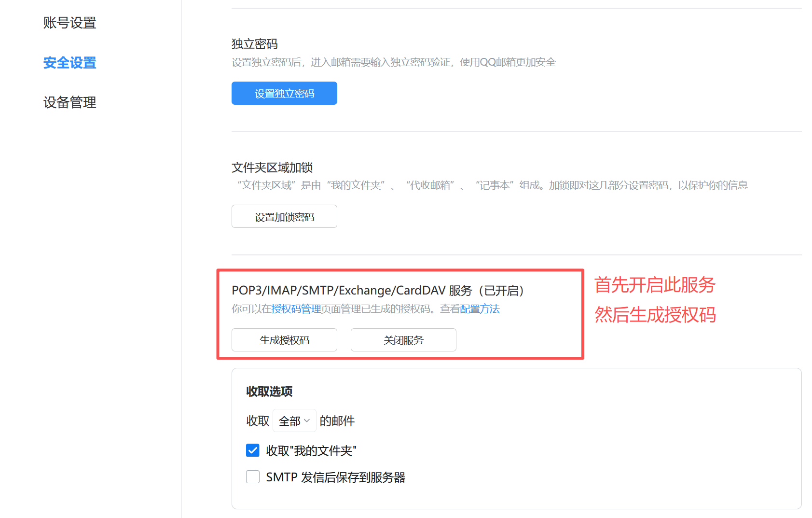Viewport: 812px width, 518px height.
Task: Uncheck the 收取"我的文件夹" checkbox
Action: (253, 450)
